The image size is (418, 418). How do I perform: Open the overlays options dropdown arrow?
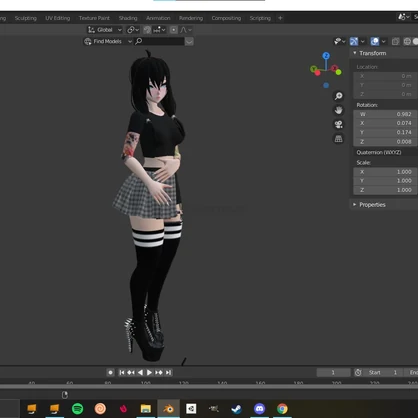click(383, 41)
